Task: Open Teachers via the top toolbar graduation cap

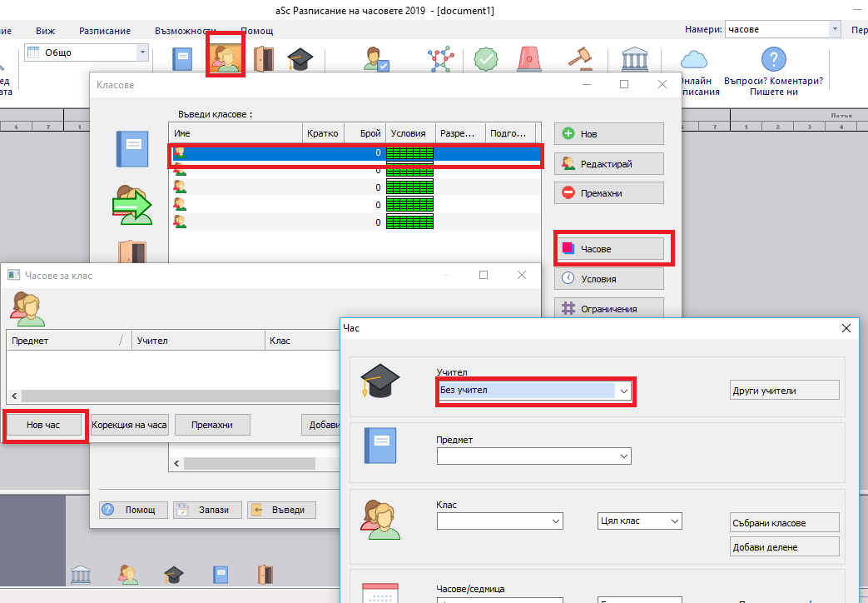Action: click(299, 59)
